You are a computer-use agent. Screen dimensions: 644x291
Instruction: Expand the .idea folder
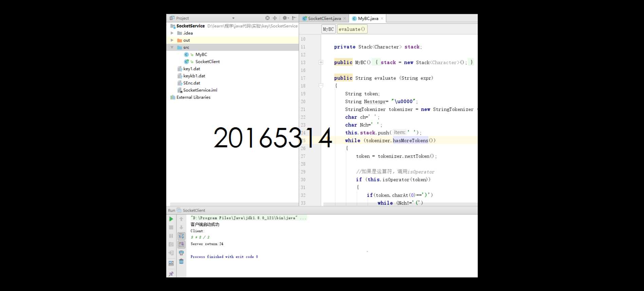(x=172, y=33)
